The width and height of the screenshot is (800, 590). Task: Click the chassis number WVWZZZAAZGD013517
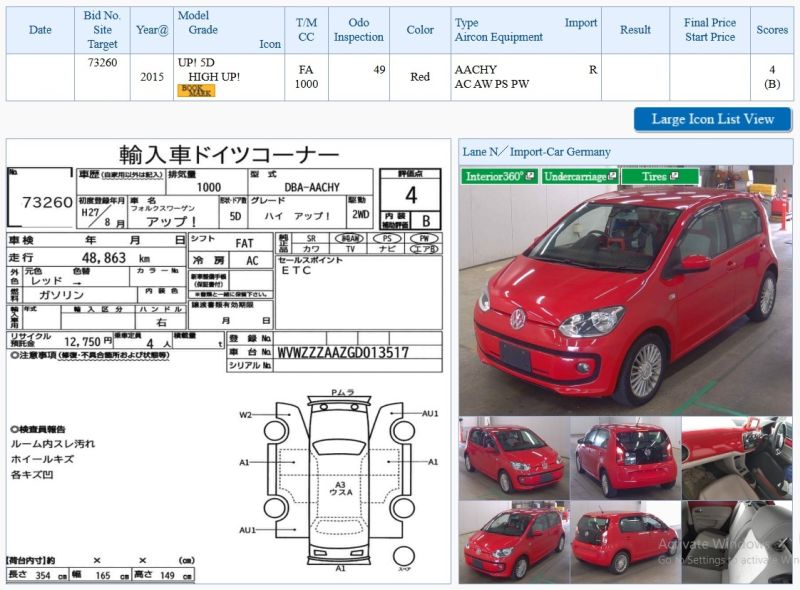coord(343,353)
